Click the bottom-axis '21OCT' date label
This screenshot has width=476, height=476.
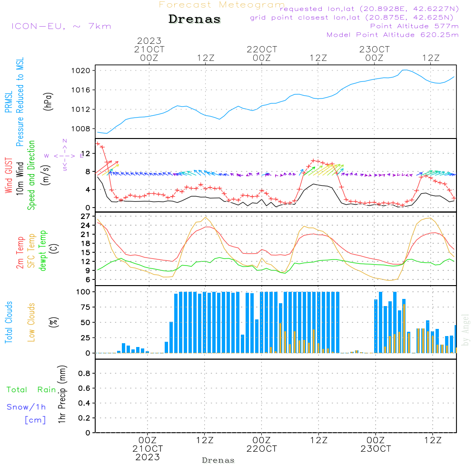148,449
